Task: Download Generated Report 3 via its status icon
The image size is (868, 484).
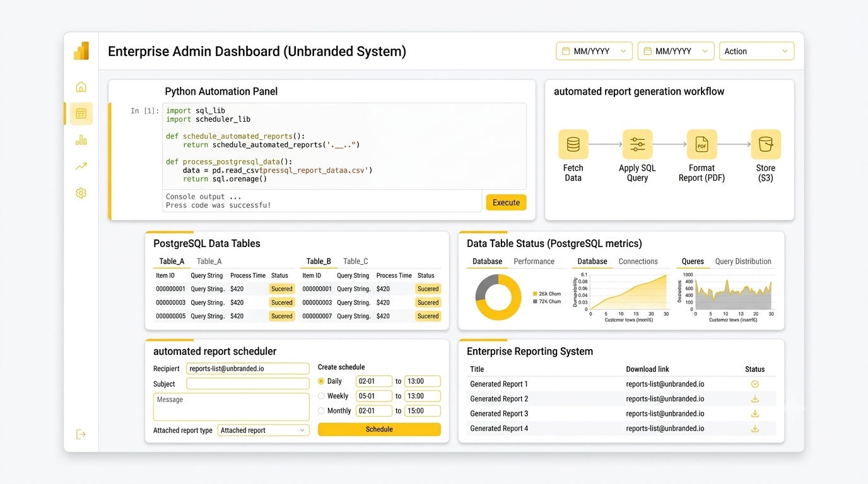Action: pyautogui.click(x=754, y=413)
